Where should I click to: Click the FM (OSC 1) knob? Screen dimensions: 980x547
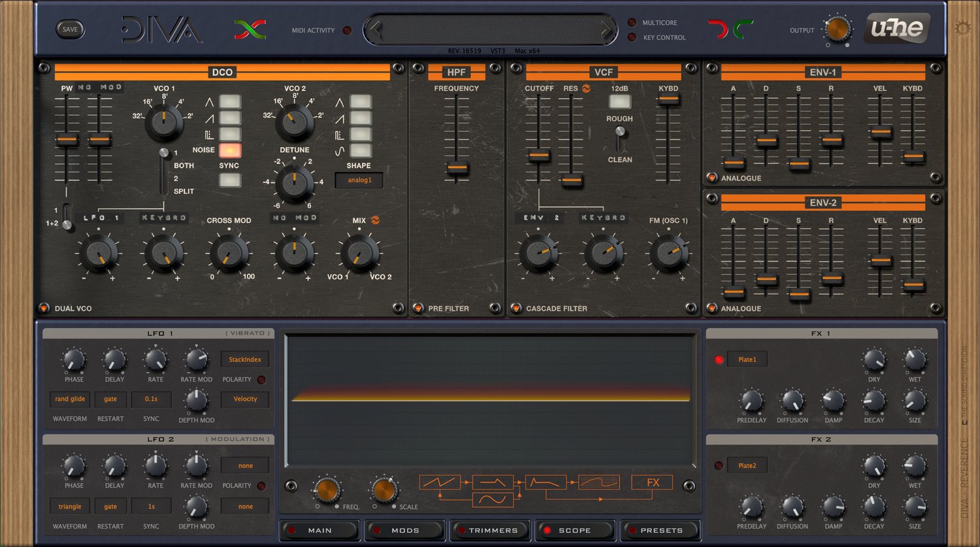pos(668,254)
